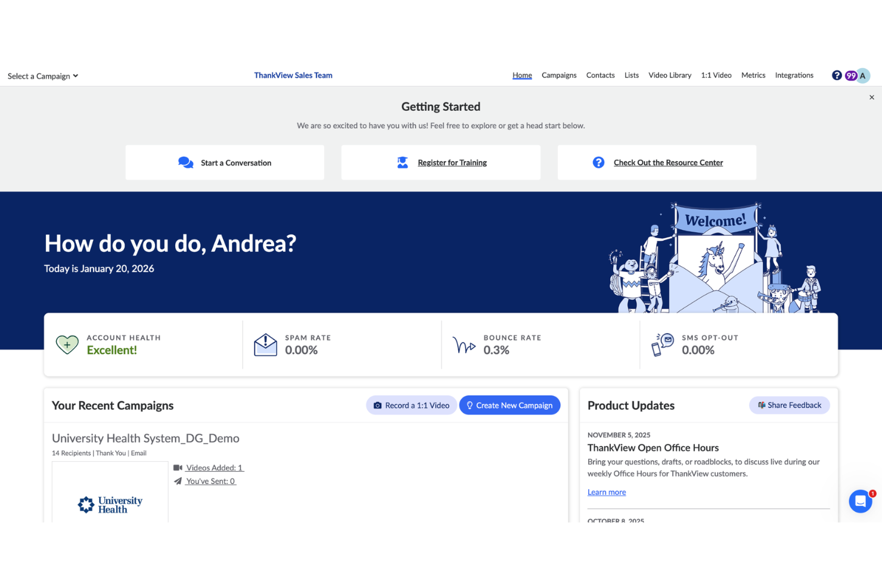Click the paper plane icon by You've Sent
The height and width of the screenshot is (588, 882).
click(x=178, y=481)
